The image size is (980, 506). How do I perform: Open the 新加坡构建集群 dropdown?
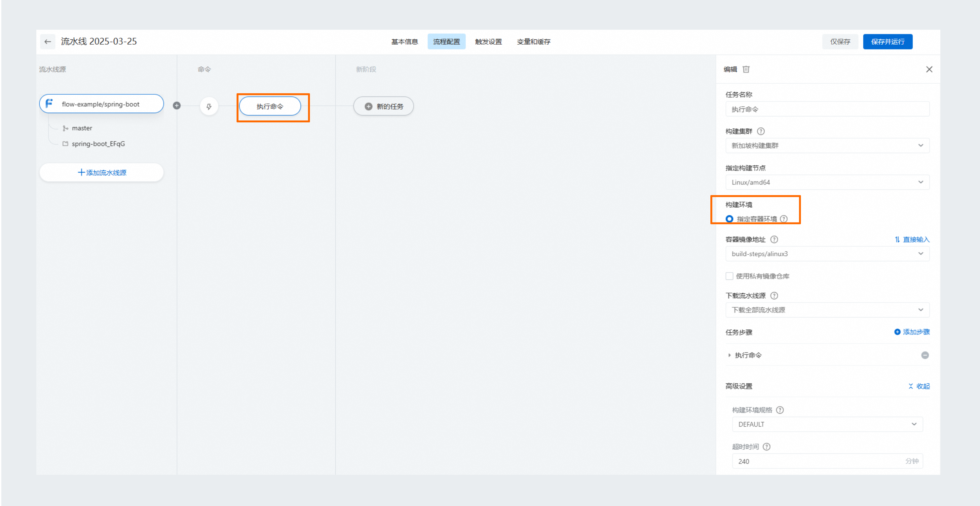pos(827,146)
